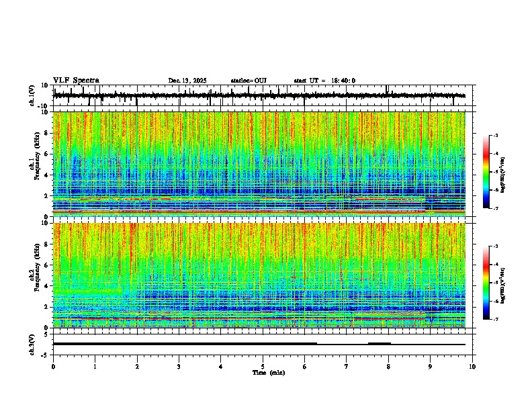Click the time-axis tick label "10"
The height and width of the screenshot is (411, 532).
point(472,367)
